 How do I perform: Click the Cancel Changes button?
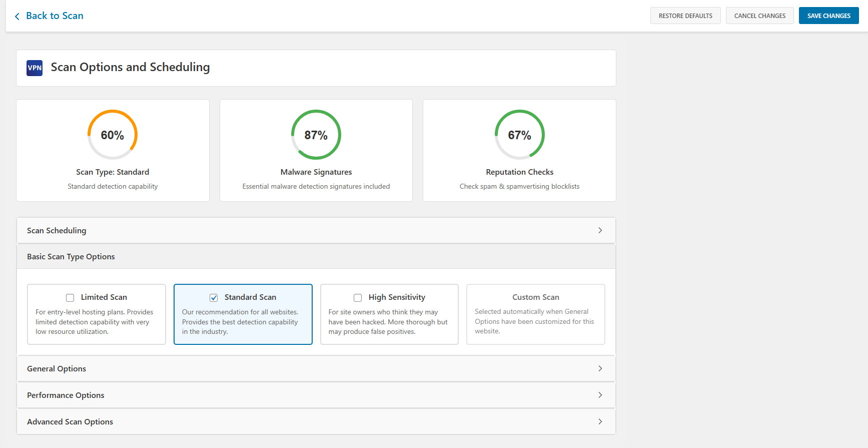click(759, 16)
